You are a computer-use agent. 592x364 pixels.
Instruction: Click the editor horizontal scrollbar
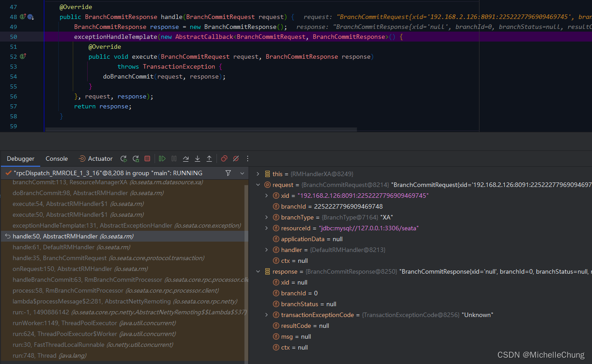(201, 130)
